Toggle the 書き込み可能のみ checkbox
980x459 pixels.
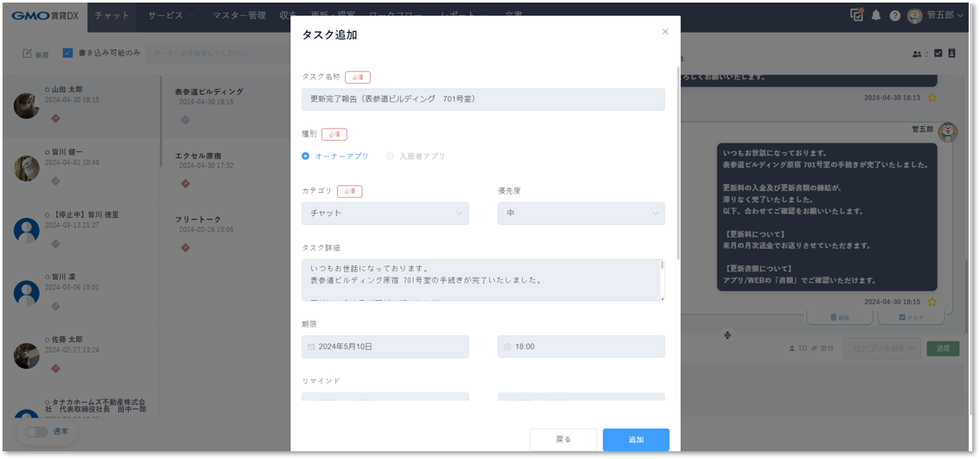click(68, 53)
